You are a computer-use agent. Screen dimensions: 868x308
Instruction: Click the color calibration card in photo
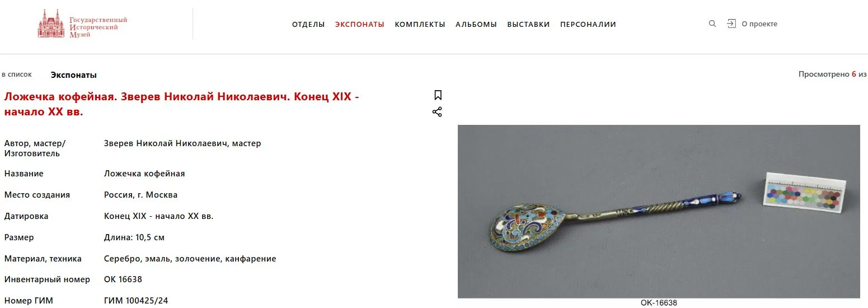tap(805, 193)
